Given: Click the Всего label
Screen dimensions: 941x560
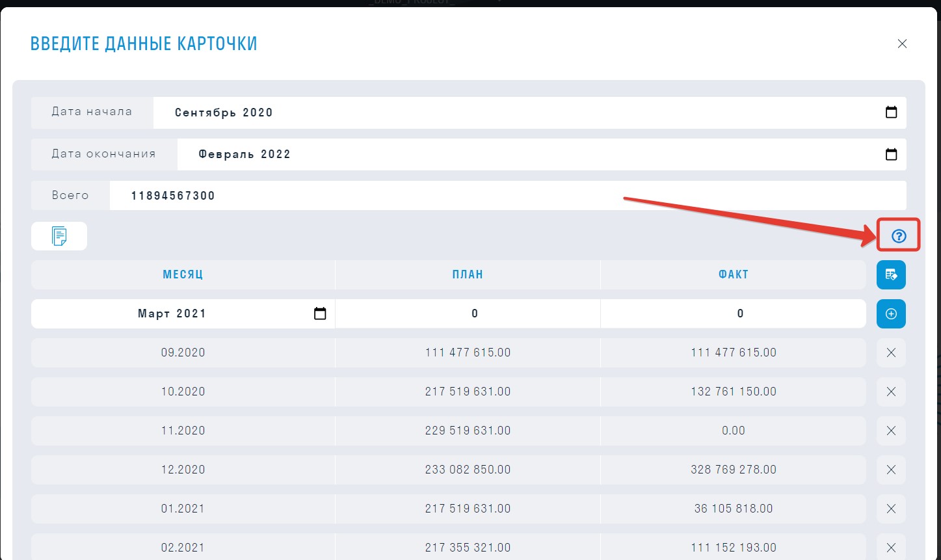Looking at the screenshot, I should point(70,195).
